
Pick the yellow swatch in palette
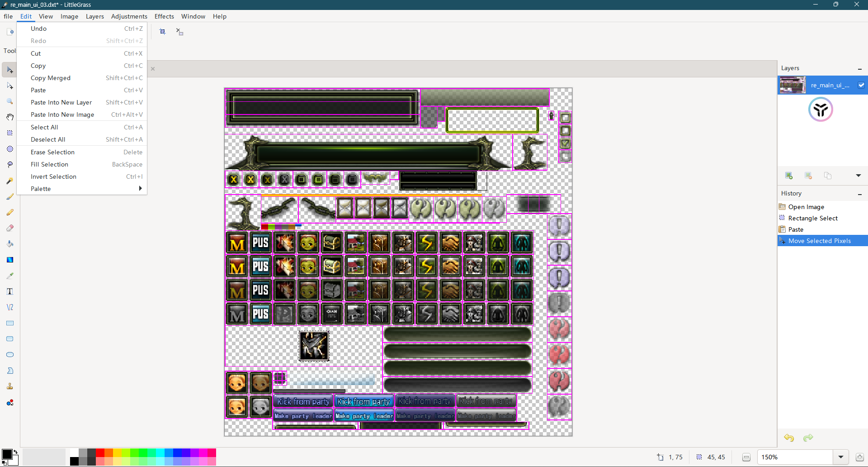[117, 453]
